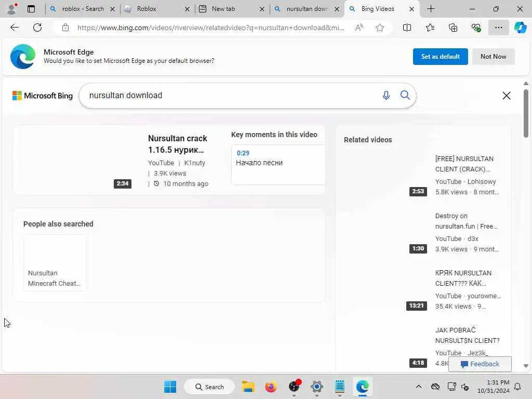
Task: View site information lock icon
Action: click(65, 28)
